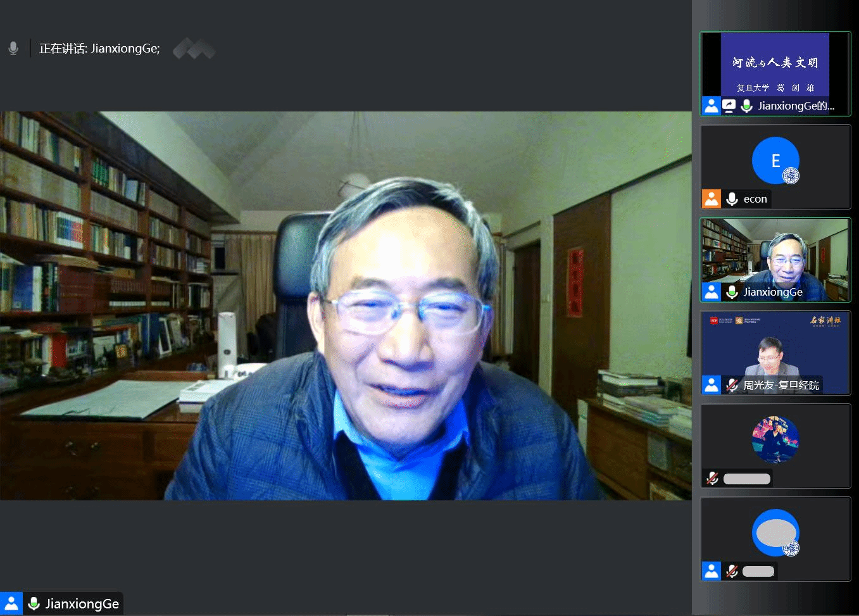Click the main speaker video area

[346, 305]
